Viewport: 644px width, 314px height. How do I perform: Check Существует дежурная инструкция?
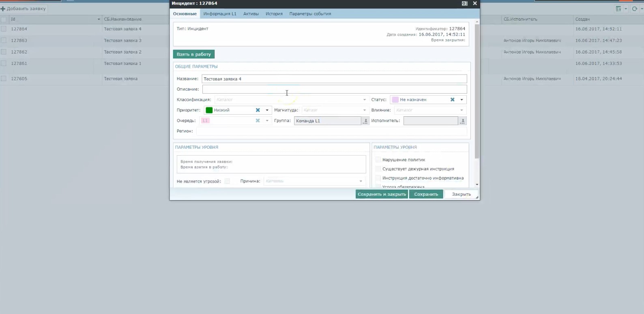[x=378, y=169]
